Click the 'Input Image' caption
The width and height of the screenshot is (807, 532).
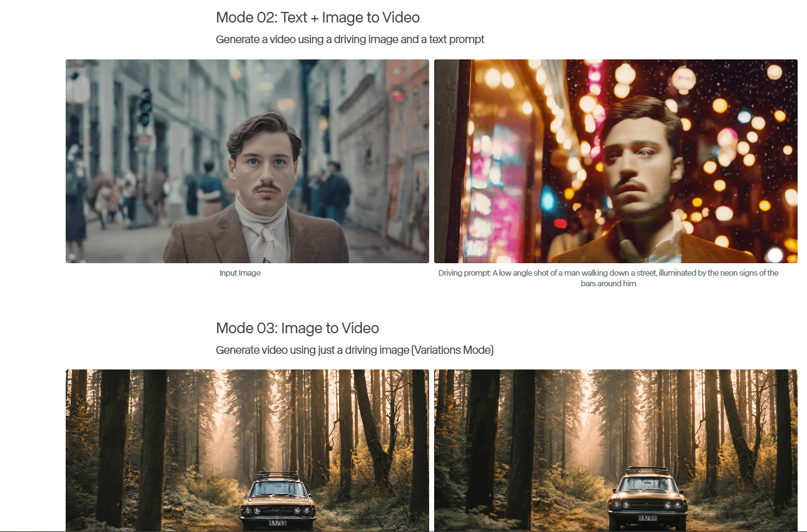[x=240, y=273]
